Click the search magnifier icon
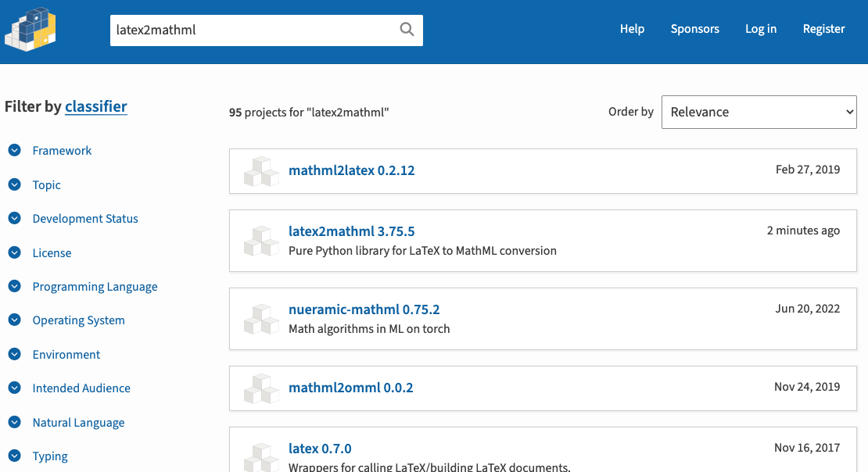868x472 pixels. (x=407, y=30)
